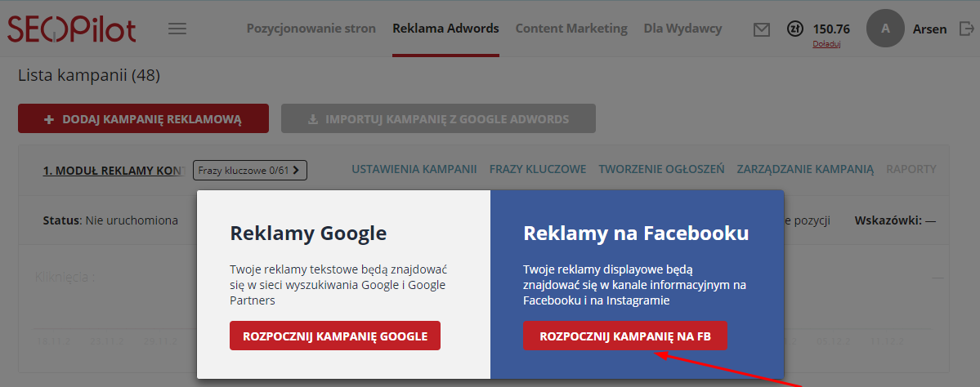Screen dimensions: 980x387
Task: Click Importuj kampanię z Google Adwords
Action: pyautogui.click(x=438, y=119)
